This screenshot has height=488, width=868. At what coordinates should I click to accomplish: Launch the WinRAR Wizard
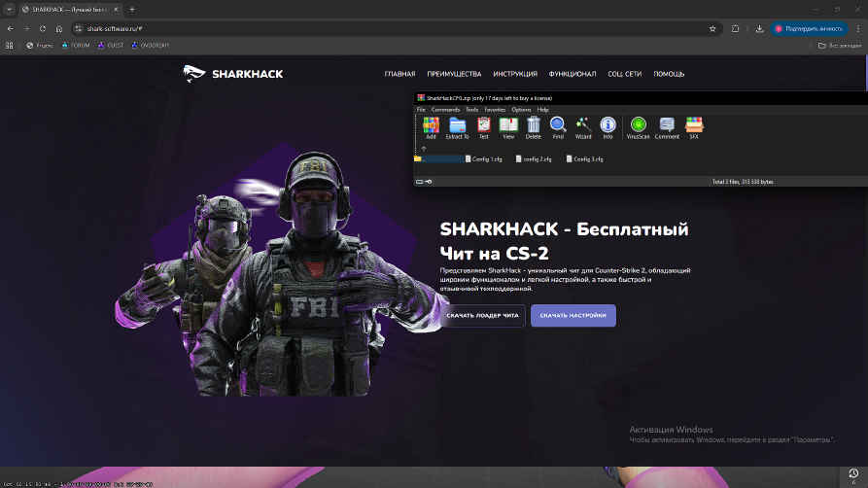pyautogui.click(x=583, y=127)
